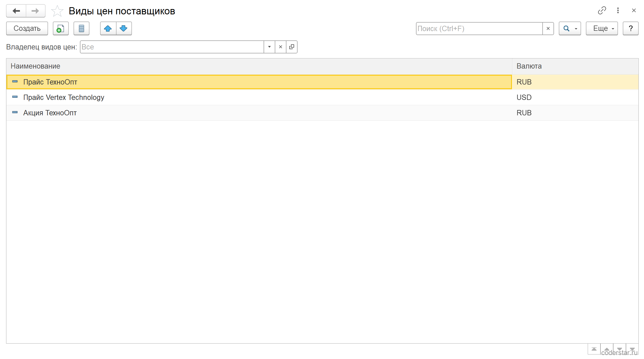The width and height of the screenshot is (644, 359).
Task: Click the USD currency cell
Action: point(575,97)
